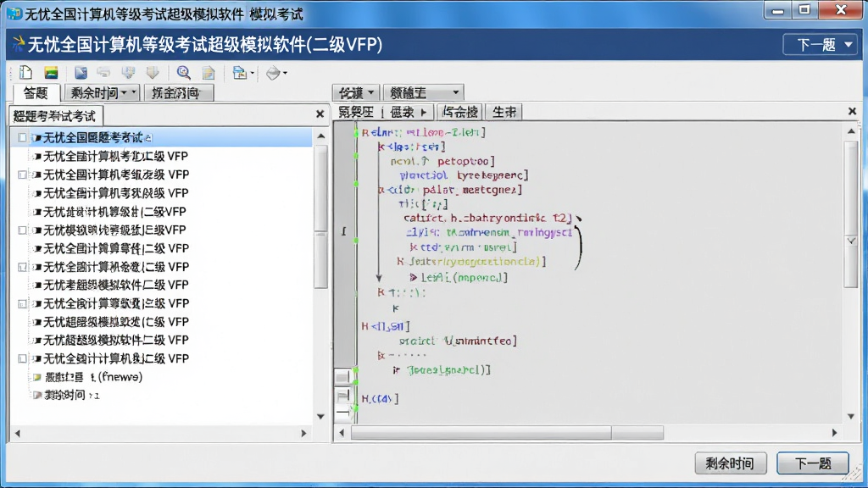
Task: Click the bottom-right 下一题 button
Action: coord(813,463)
